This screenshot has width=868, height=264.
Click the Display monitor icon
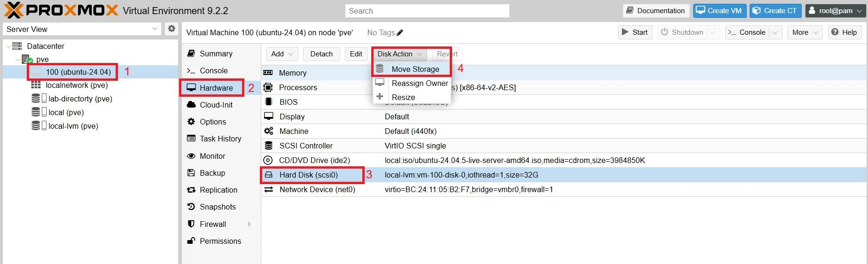coord(268,116)
